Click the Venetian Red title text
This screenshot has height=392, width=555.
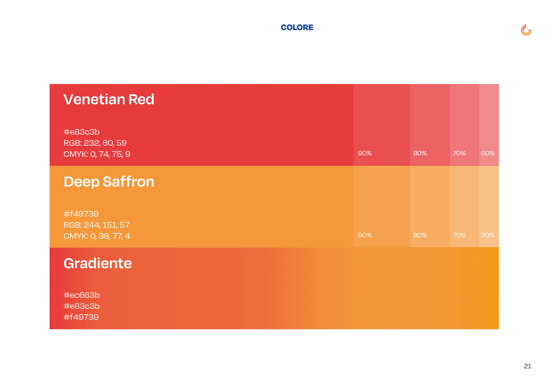(109, 99)
